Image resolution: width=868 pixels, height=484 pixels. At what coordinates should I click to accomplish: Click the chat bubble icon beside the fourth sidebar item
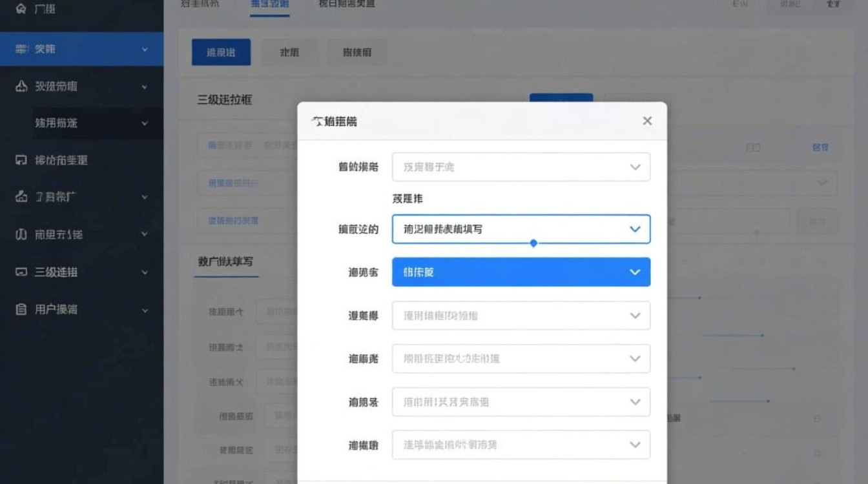21,159
